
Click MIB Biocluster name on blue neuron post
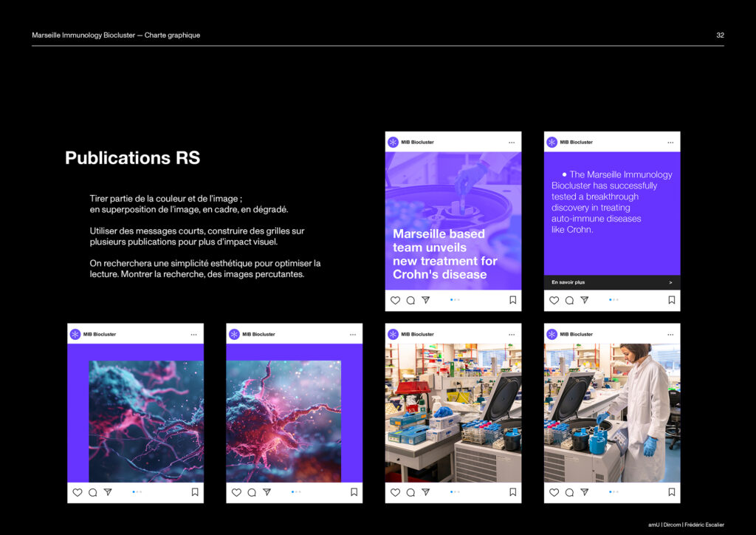click(x=100, y=334)
